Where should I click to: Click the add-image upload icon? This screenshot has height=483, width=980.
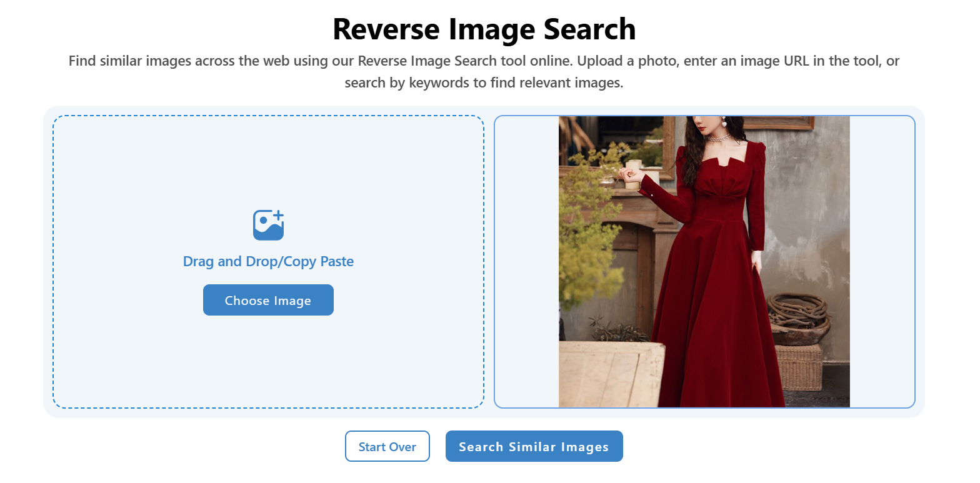pos(268,225)
